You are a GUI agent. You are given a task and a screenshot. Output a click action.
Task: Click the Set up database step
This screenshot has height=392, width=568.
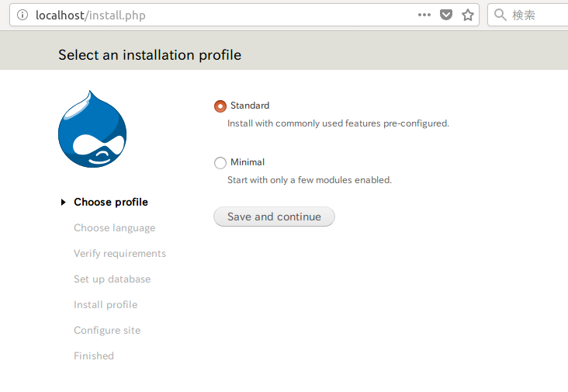[x=113, y=279]
